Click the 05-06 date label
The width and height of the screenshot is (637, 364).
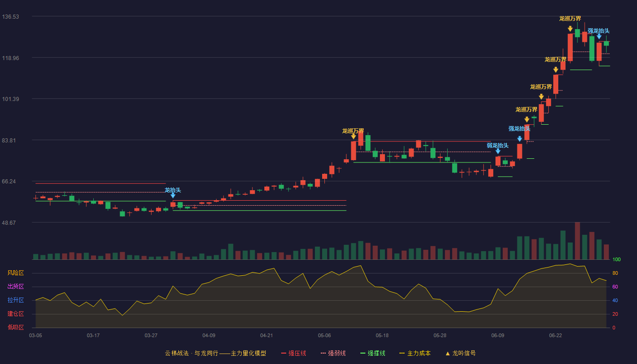[x=324, y=335]
